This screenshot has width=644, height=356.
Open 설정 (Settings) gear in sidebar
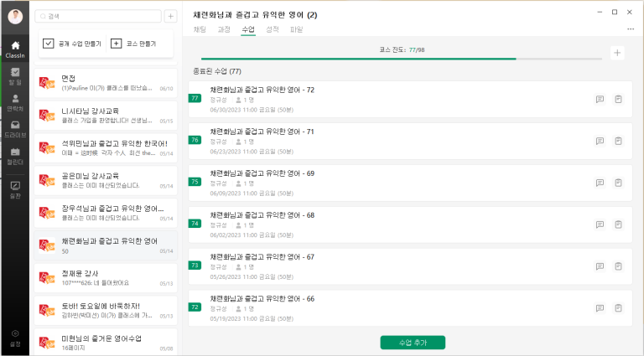(14, 337)
